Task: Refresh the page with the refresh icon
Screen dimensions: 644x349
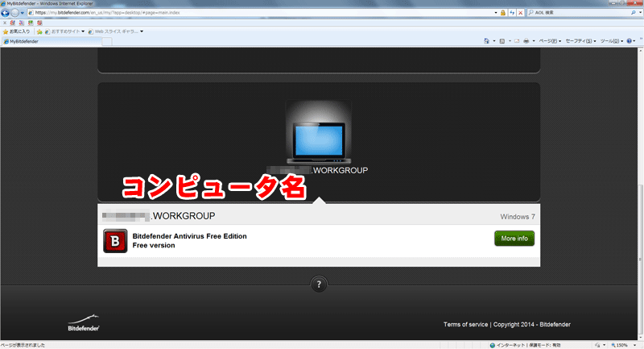Action: 512,13
